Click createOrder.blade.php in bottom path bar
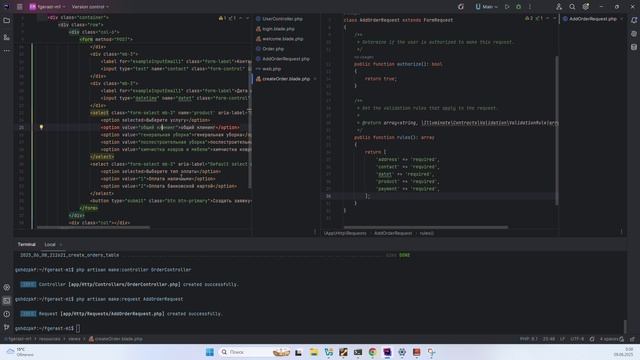The image size is (640, 360). [116, 339]
